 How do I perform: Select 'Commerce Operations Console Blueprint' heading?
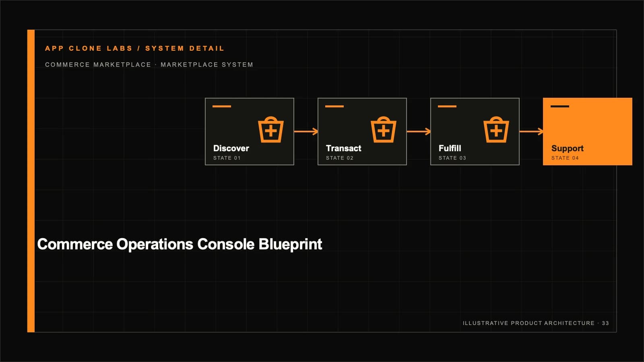point(180,245)
